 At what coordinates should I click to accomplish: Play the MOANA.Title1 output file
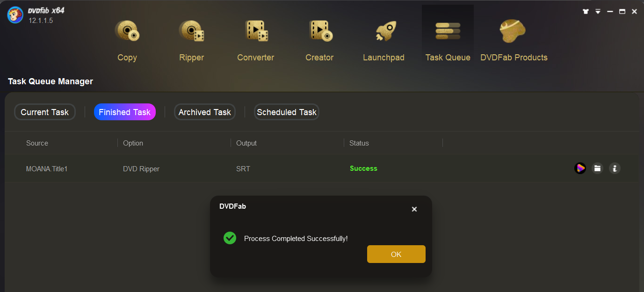580,168
